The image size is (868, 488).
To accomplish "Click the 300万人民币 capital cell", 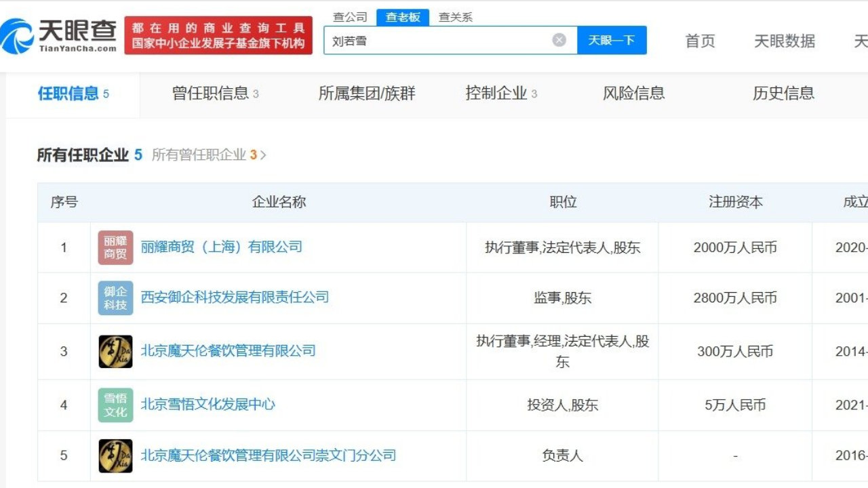I will pyautogui.click(x=736, y=351).
